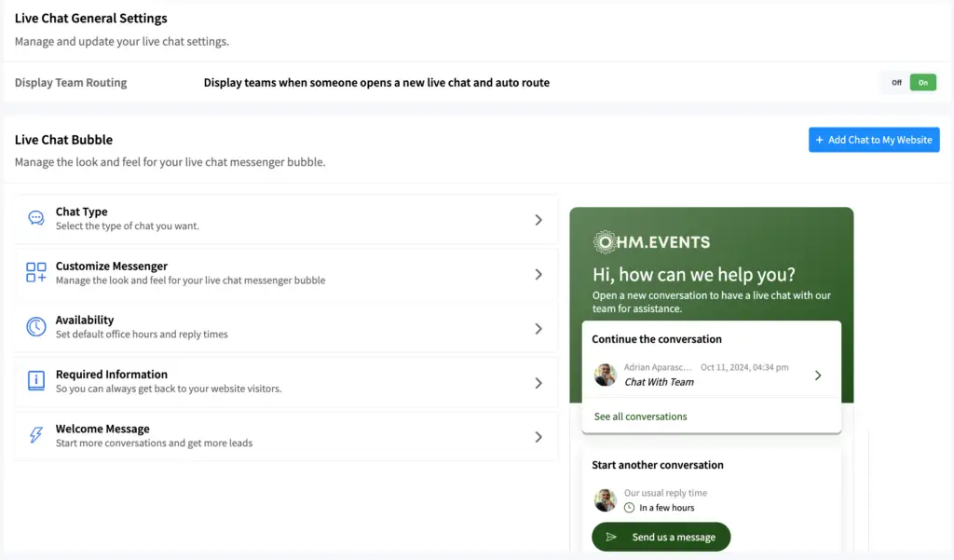Screen dimensions: 954x560
Task: Select the Welcome Message lightning bolt icon
Action: pyautogui.click(x=35, y=434)
